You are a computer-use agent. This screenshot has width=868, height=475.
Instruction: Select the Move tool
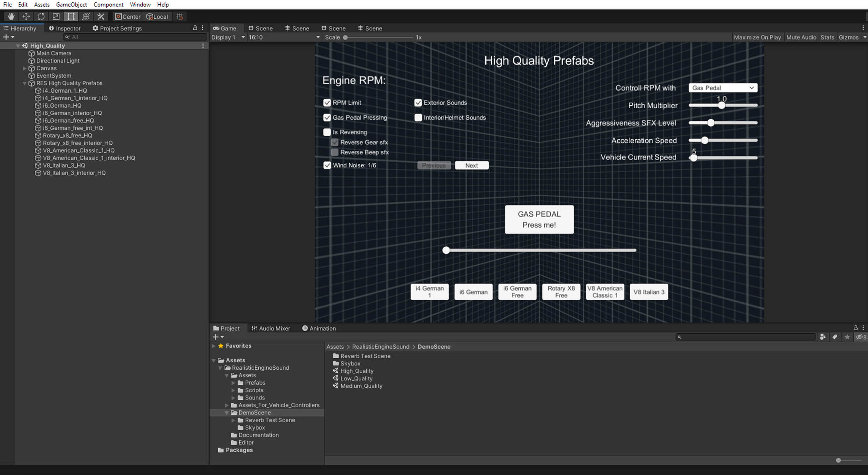(26, 16)
